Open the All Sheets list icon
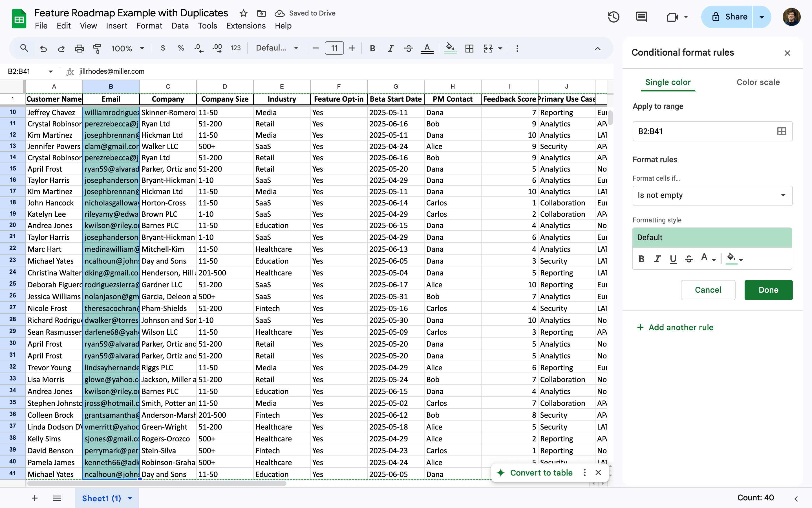This screenshot has height=508, width=812. [x=57, y=498]
